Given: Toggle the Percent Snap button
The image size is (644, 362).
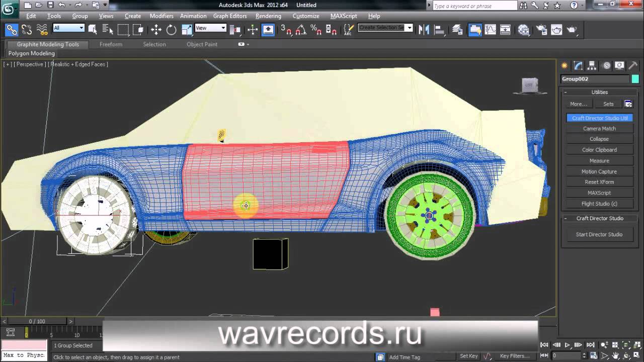Looking at the screenshot, I should [x=316, y=30].
